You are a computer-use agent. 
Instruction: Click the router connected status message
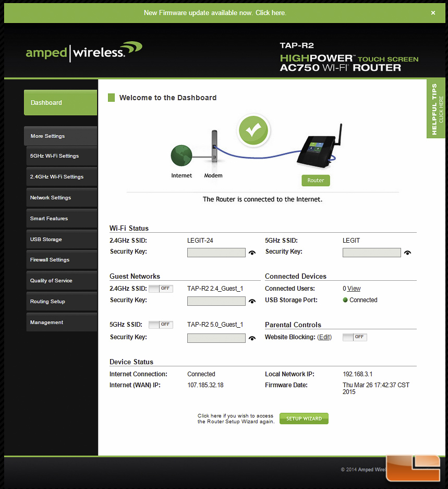pos(262,199)
